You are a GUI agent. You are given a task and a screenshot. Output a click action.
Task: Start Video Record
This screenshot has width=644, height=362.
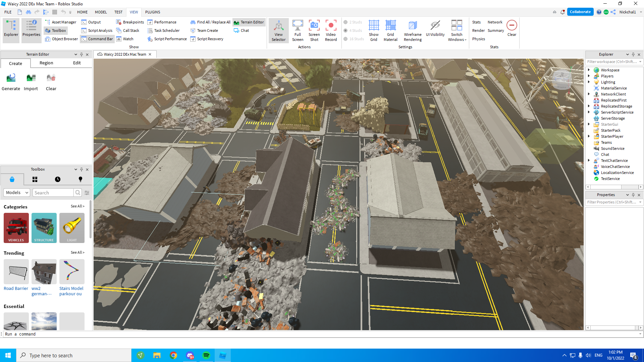click(x=331, y=31)
